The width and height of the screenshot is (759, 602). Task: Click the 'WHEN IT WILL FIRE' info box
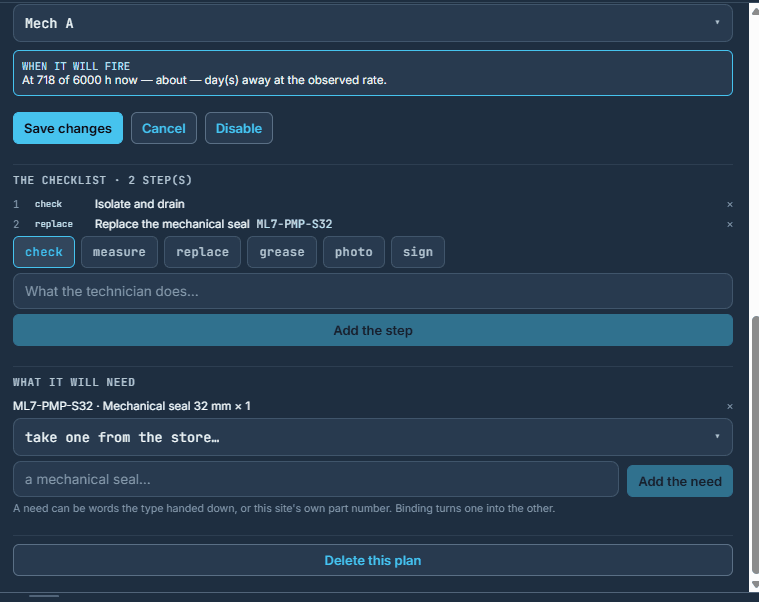373,73
